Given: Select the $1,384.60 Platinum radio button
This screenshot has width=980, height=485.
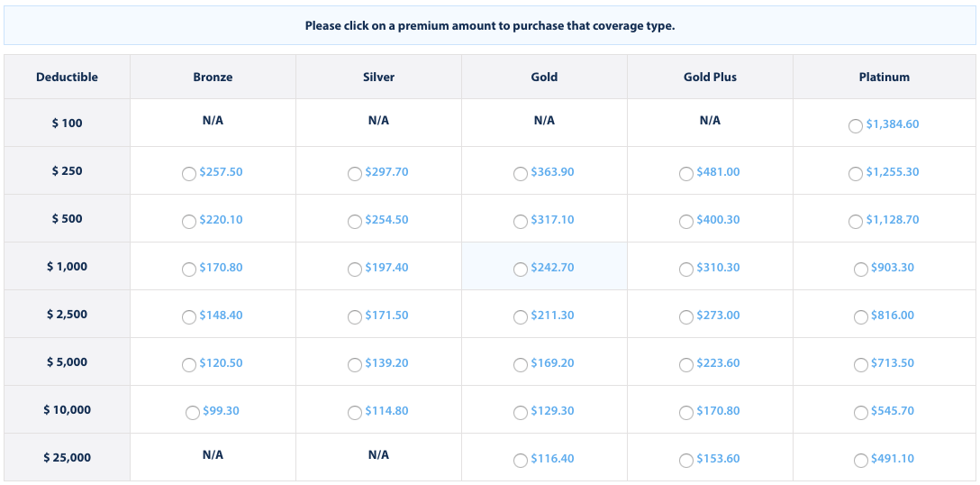Looking at the screenshot, I should click(855, 126).
